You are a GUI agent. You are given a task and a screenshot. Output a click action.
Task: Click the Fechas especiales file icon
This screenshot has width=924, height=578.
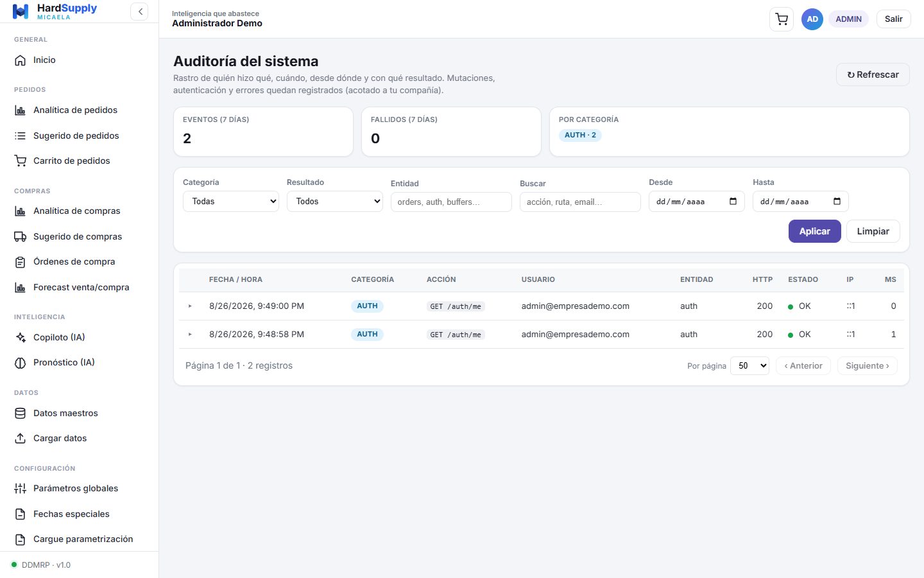pos(21,514)
